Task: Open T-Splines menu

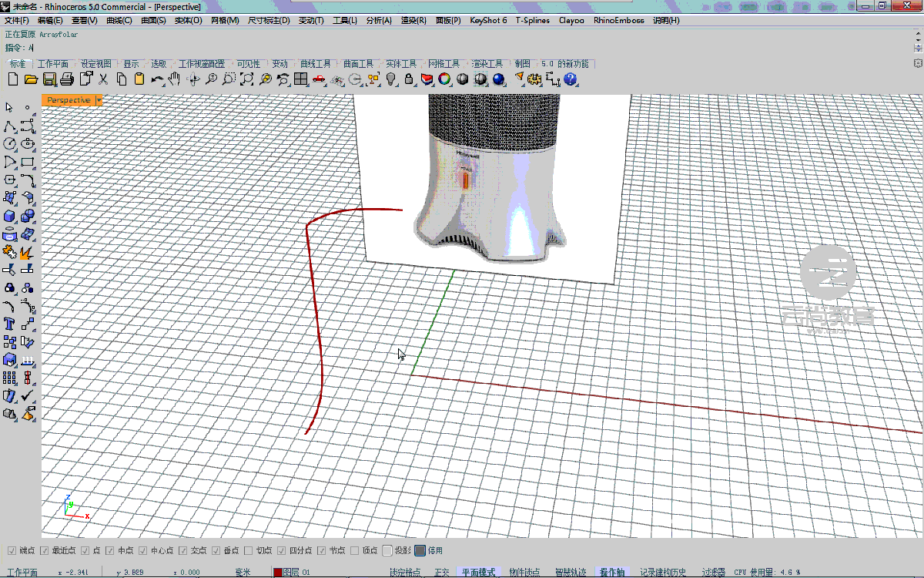Action: (x=533, y=20)
